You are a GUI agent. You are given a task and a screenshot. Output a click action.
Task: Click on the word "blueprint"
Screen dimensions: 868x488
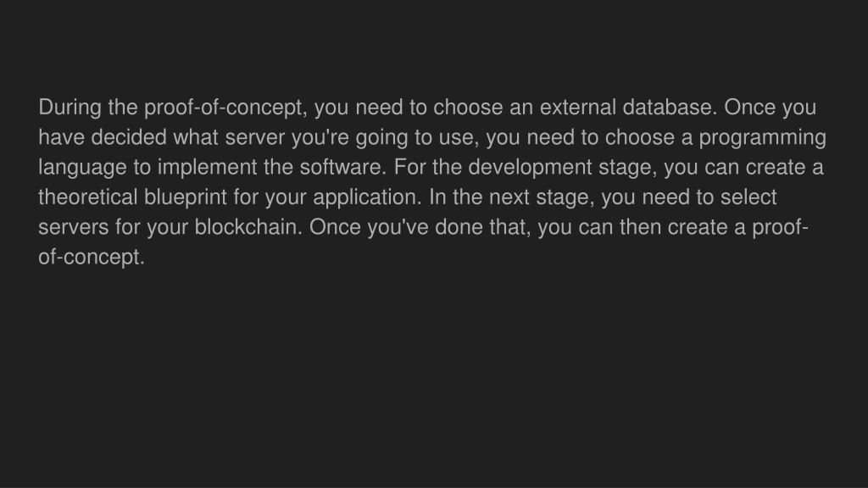click(x=186, y=198)
